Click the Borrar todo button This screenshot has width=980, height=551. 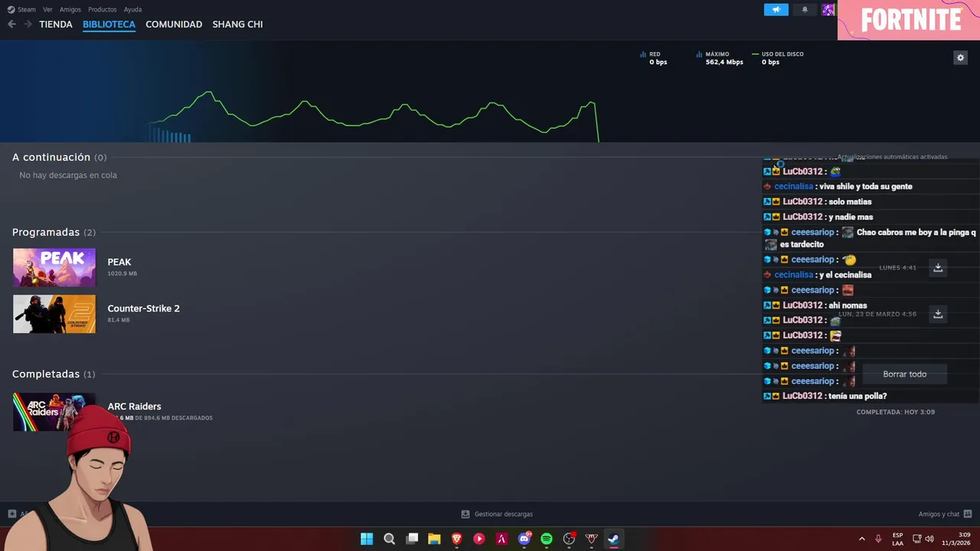(905, 374)
